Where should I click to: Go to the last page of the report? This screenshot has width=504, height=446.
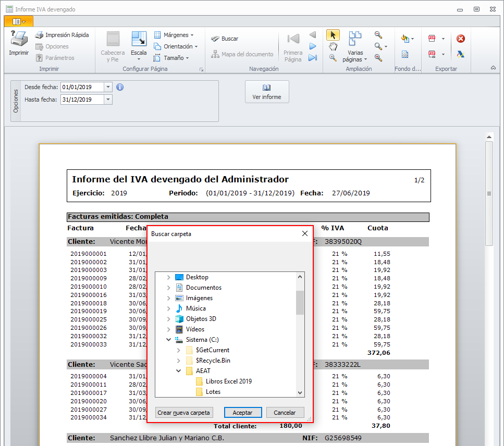click(x=312, y=58)
